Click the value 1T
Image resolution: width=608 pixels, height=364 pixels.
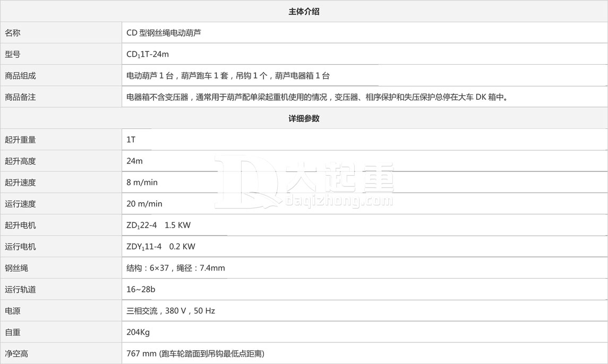(x=131, y=140)
